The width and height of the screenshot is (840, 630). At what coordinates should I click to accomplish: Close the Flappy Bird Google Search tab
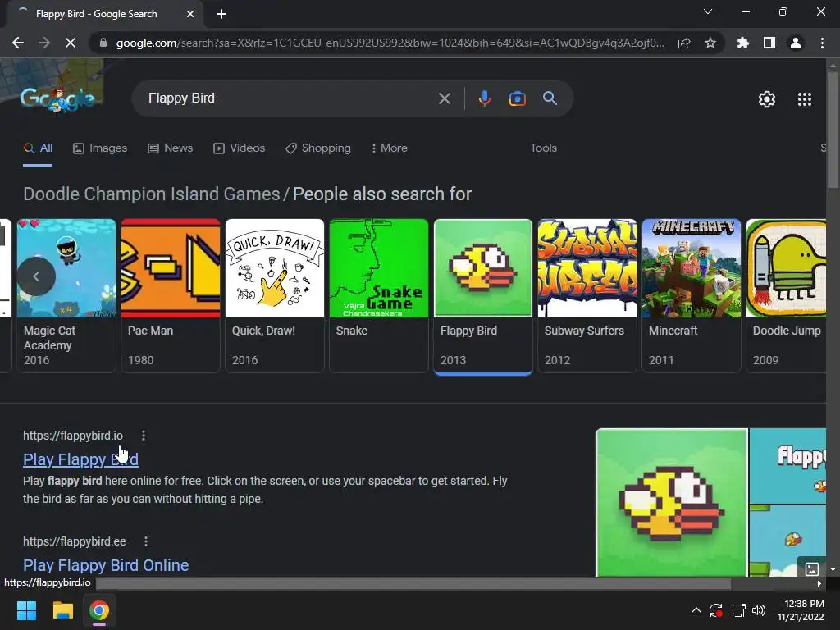[x=190, y=14]
